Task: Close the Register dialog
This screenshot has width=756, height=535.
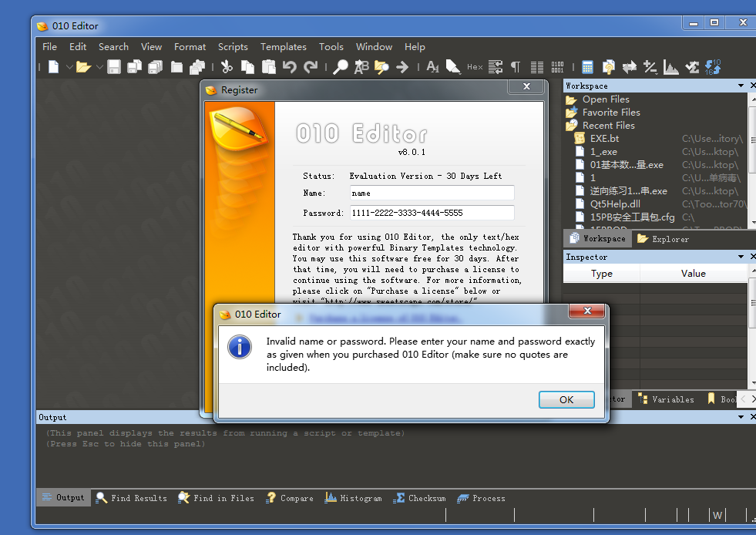Action: pos(526,86)
